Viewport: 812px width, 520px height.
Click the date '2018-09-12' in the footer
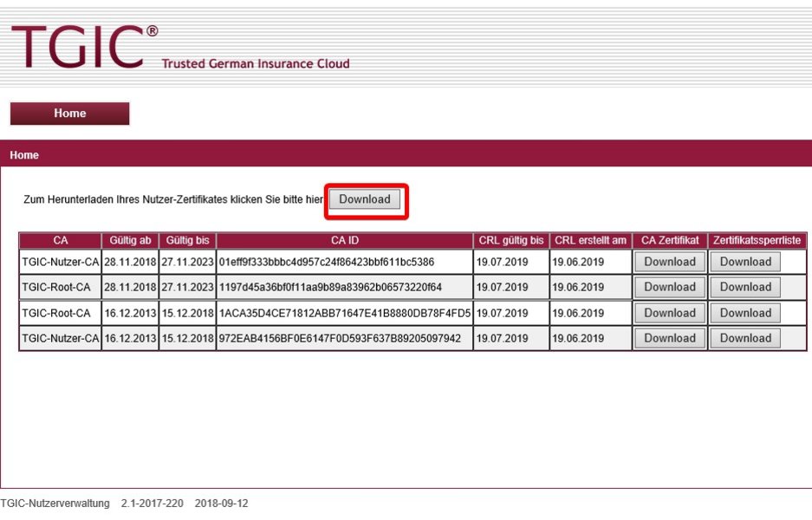[x=221, y=504]
